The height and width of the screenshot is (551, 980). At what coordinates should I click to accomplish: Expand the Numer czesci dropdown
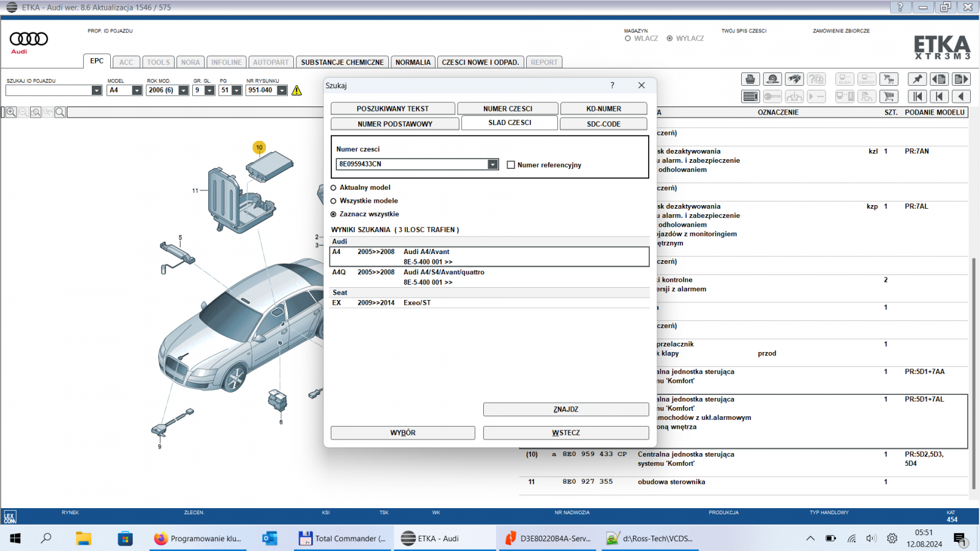click(x=493, y=164)
